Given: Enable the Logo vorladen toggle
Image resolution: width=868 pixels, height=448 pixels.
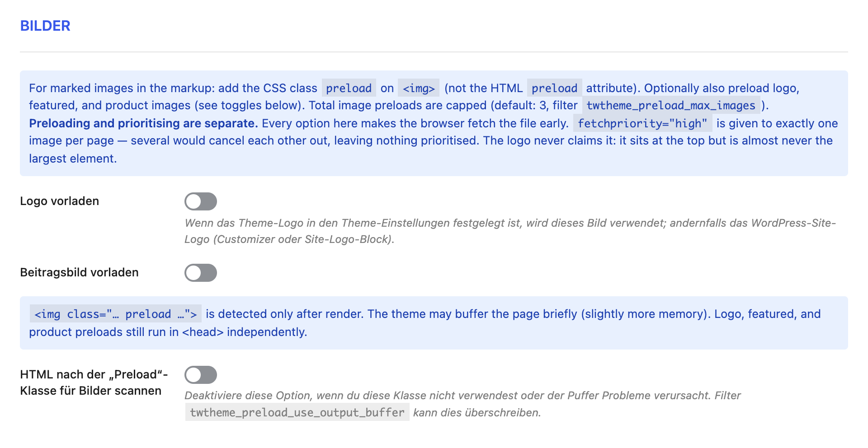Looking at the screenshot, I should [x=201, y=201].
